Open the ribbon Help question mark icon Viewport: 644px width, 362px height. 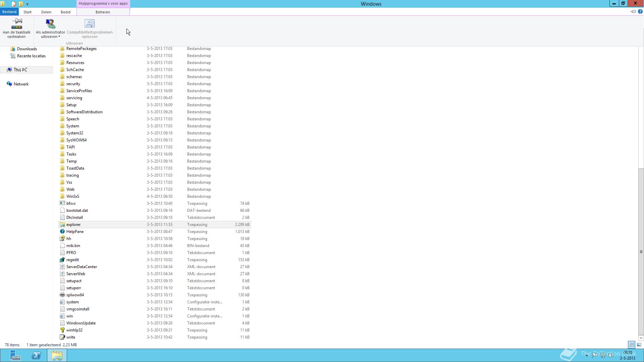tap(640, 11)
